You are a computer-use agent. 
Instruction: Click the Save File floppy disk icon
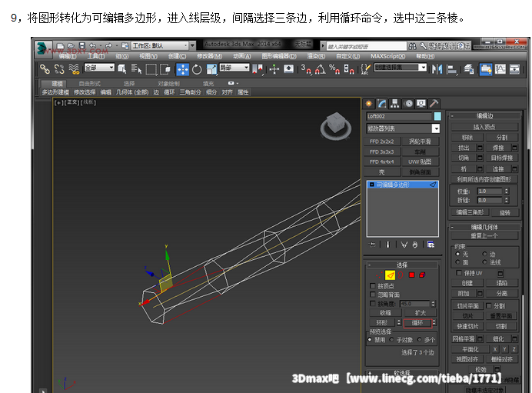point(81,45)
